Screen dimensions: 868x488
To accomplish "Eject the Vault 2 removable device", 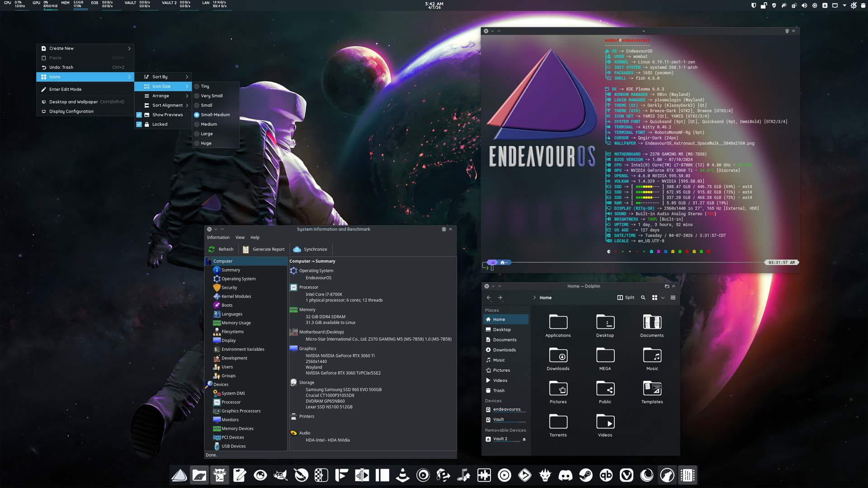I will click(x=524, y=439).
